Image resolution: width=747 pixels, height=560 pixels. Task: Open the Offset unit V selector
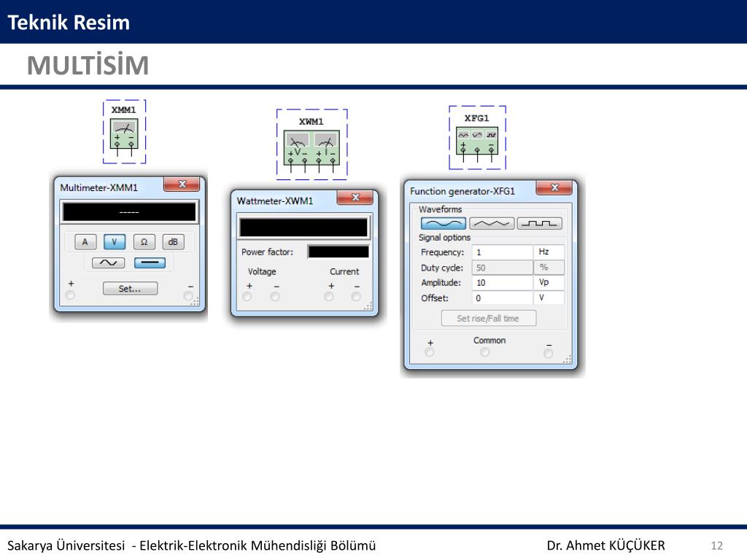pos(549,298)
